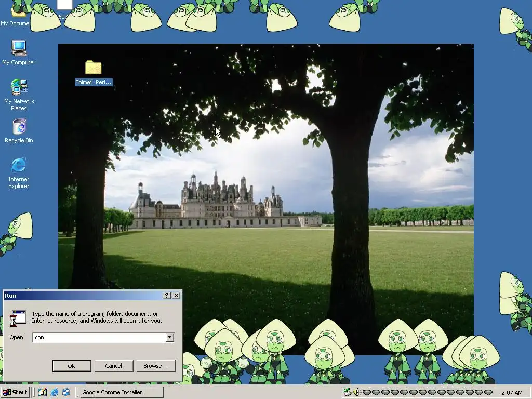Click the Run dialog help question-mark button
This screenshot has width=532, height=399.
(167, 296)
